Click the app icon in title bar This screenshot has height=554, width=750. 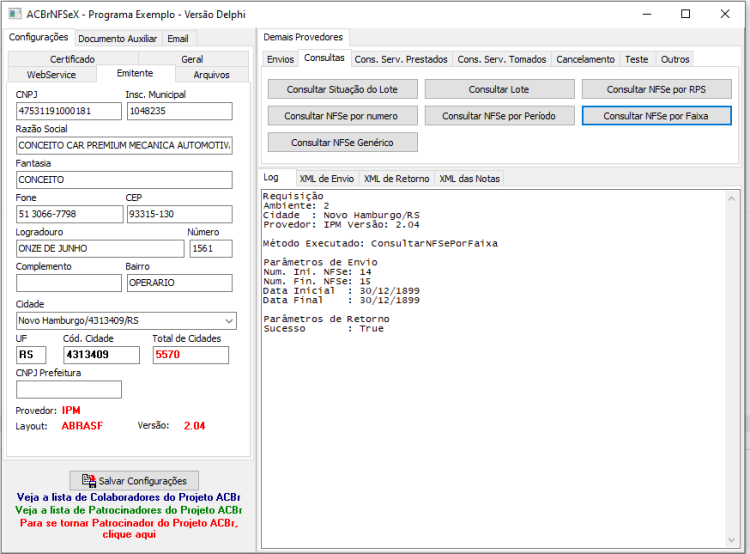(15, 14)
